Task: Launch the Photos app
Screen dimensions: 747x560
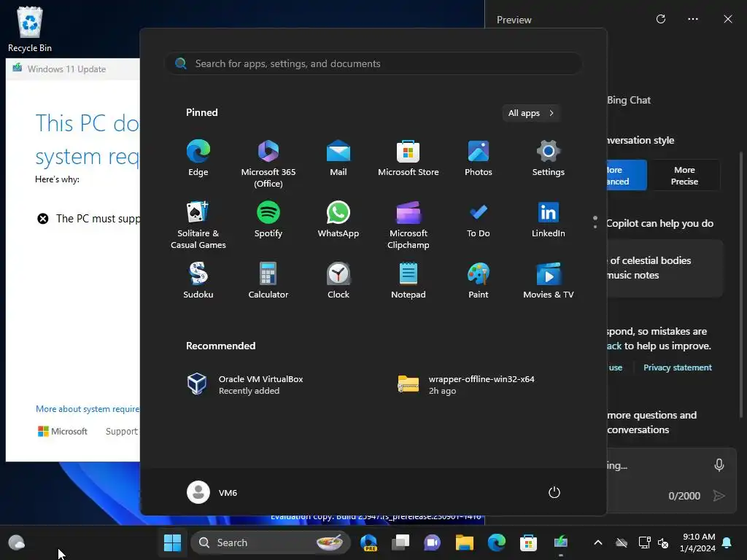Action: pyautogui.click(x=479, y=158)
